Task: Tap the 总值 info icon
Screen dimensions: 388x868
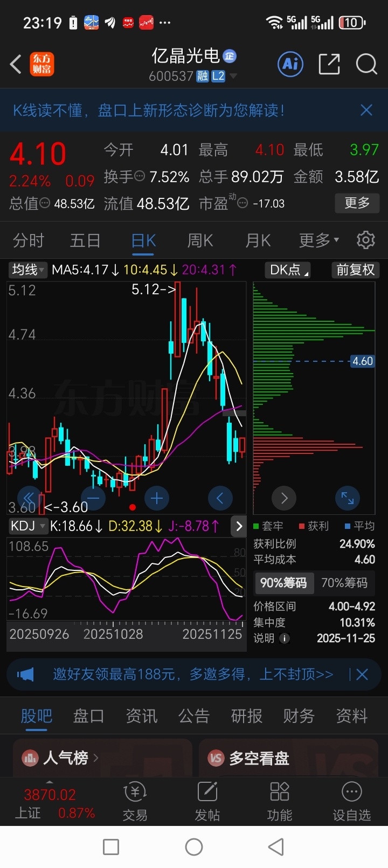Action: click(x=45, y=203)
